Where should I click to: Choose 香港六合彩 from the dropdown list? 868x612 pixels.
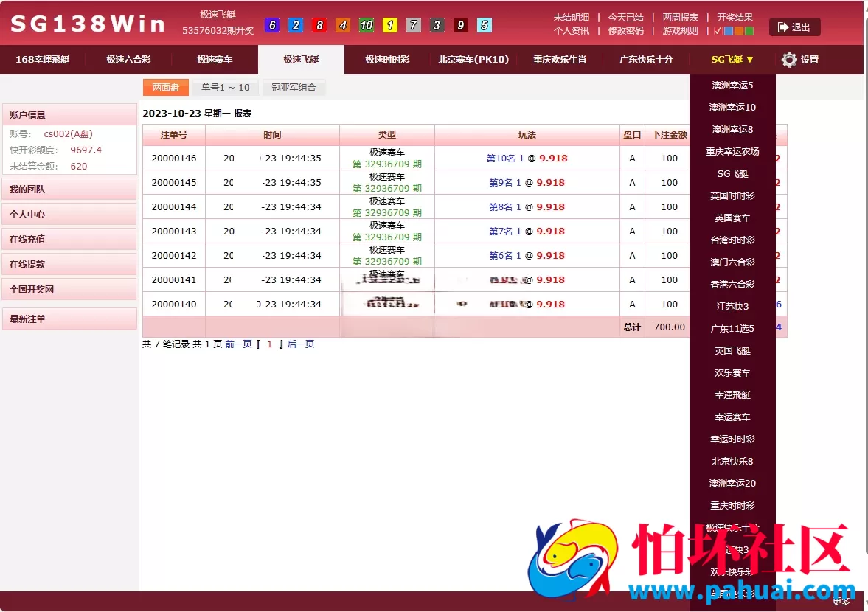[732, 285]
